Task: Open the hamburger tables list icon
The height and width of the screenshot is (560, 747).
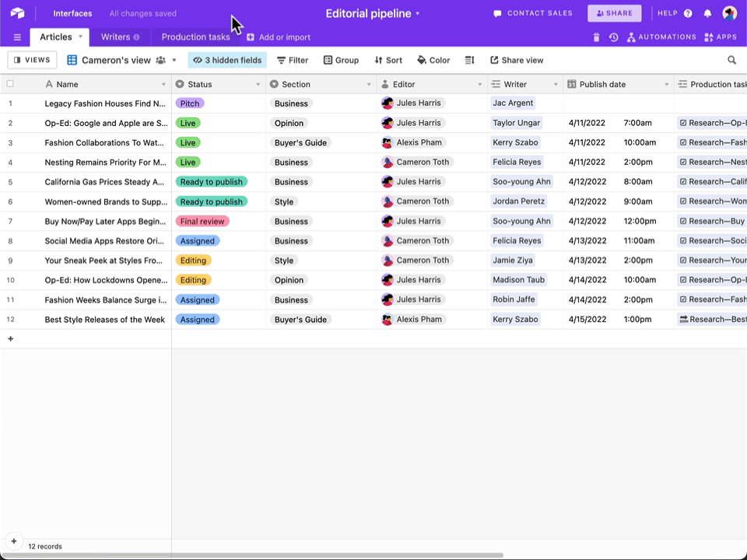Action: (x=17, y=37)
